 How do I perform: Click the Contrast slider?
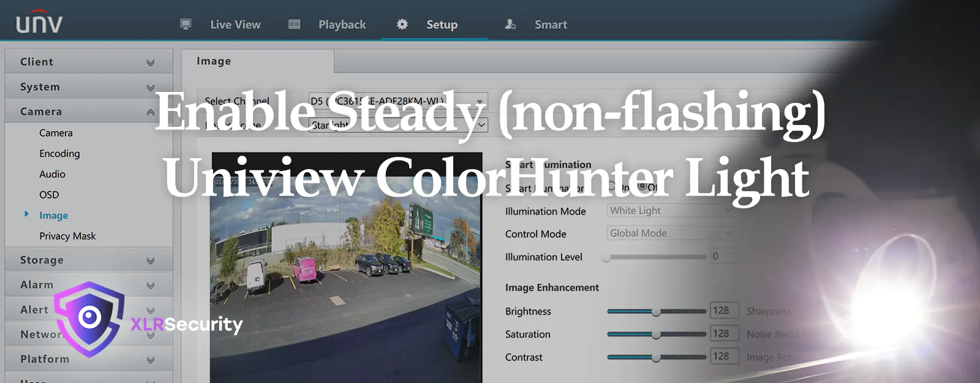pyautogui.click(x=656, y=357)
